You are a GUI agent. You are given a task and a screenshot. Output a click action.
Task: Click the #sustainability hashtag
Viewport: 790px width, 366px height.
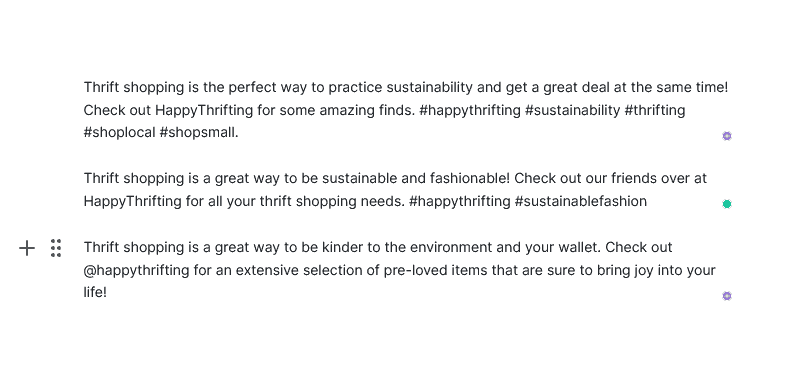(x=572, y=110)
